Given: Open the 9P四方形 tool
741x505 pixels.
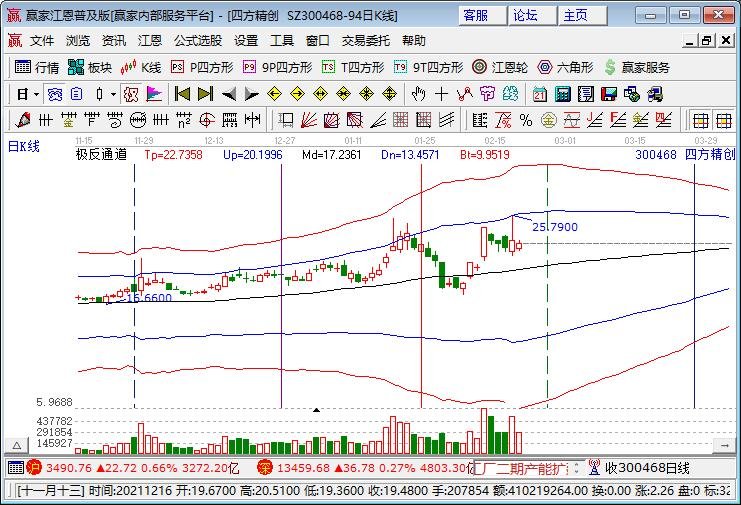Looking at the screenshot, I should click(277, 68).
